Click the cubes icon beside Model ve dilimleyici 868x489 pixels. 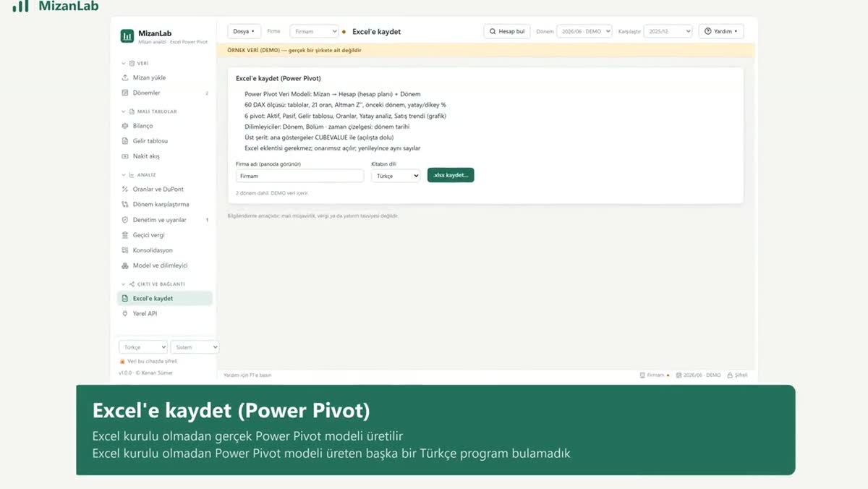click(125, 265)
